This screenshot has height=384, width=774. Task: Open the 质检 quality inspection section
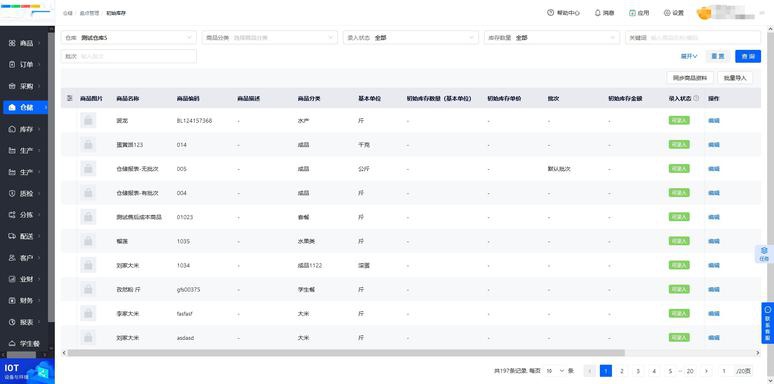24,193
